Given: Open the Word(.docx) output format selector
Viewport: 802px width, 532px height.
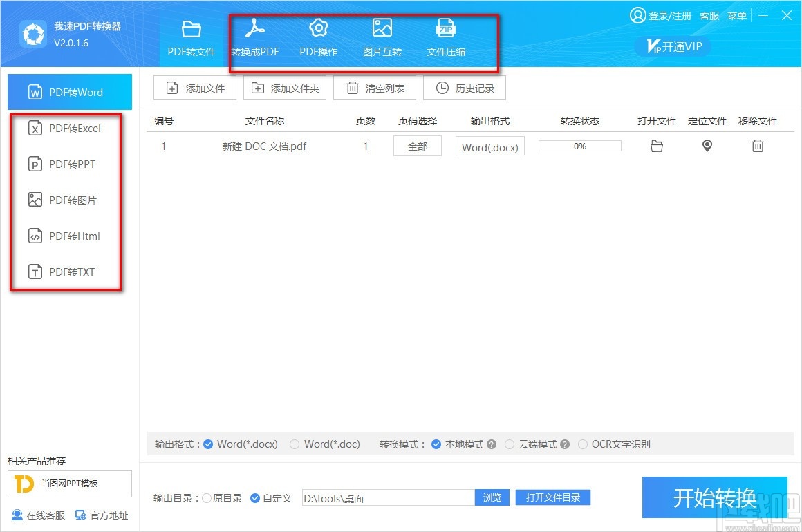Looking at the screenshot, I should tap(489, 146).
